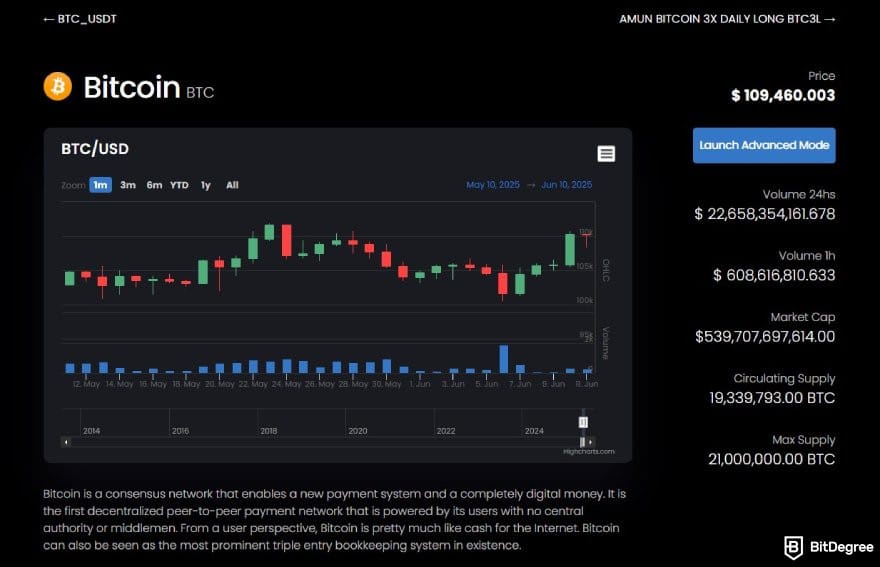Click the tall blue volume bar at 6 Jun
Image resolution: width=880 pixels, height=567 pixels.
(503, 359)
